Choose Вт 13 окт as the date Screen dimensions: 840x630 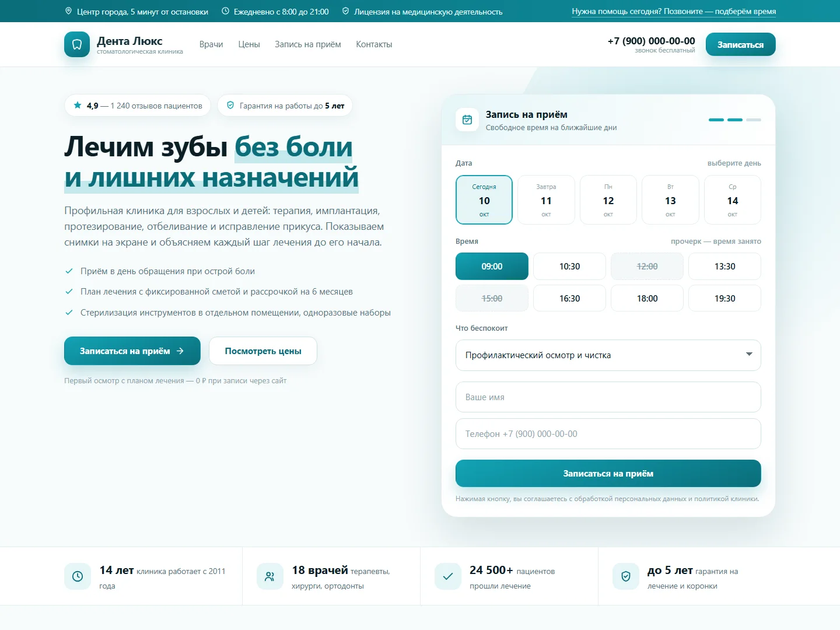click(670, 199)
